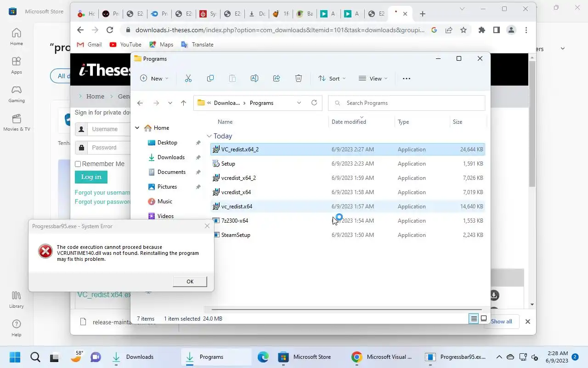The image size is (588, 368).
Task: Open Movies & TV in Microsoft Store sidebar
Action: (x=17, y=122)
